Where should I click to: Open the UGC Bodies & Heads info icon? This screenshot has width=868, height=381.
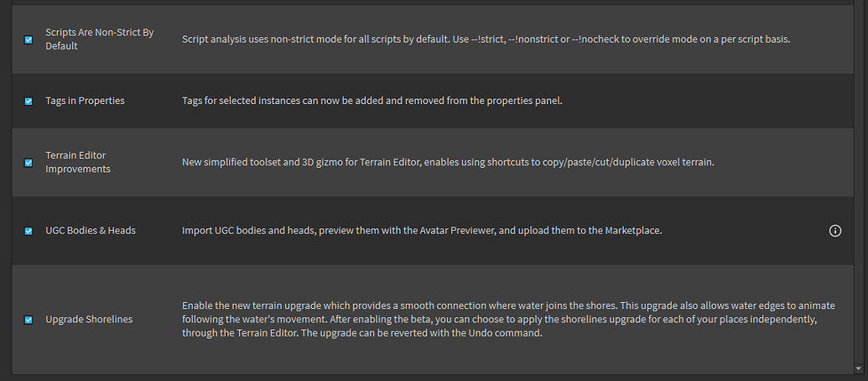tap(834, 231)
